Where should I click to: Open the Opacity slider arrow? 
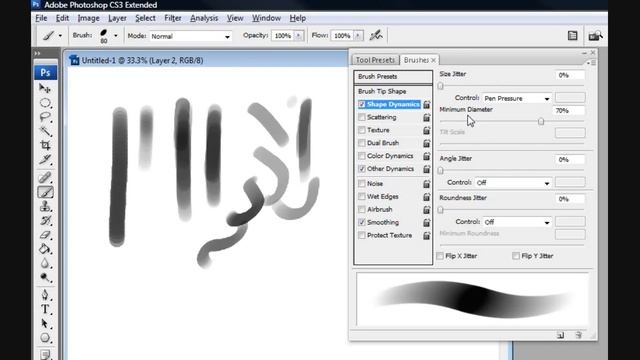(299, 36)
